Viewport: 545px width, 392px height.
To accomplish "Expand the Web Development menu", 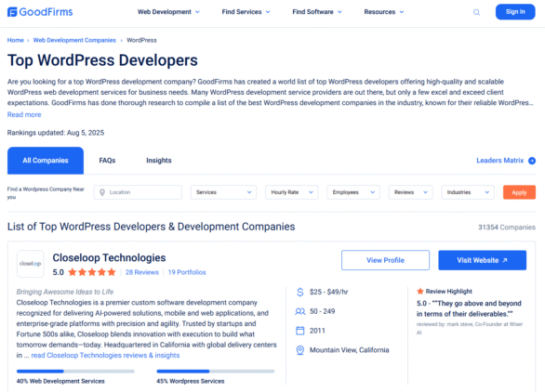I will click(x=168, y=12).
